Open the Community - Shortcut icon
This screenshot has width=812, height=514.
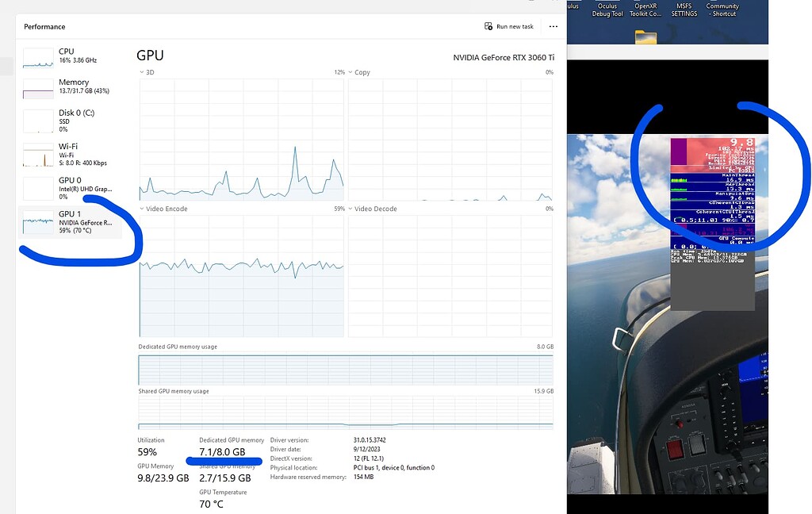coord(723,10)
